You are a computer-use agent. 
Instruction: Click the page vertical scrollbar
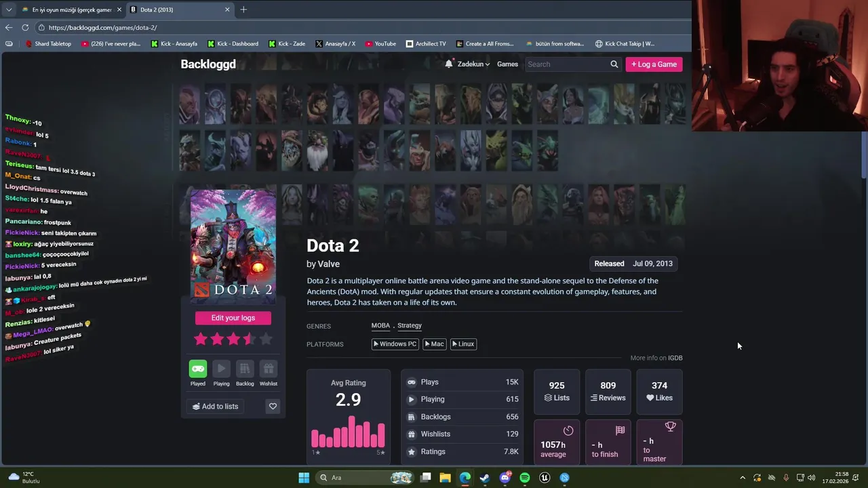click(864, 155)
